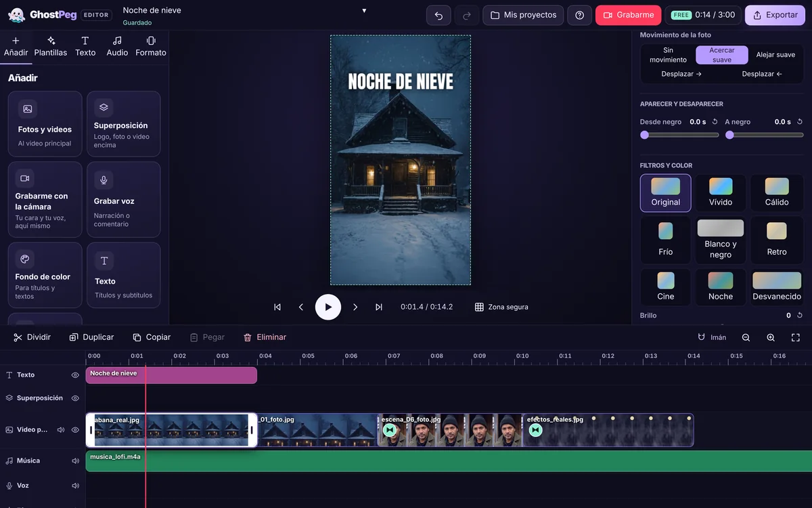This screenshot has height=508, width=812.
Task: Step back one frame
Action: click(301, 307)
